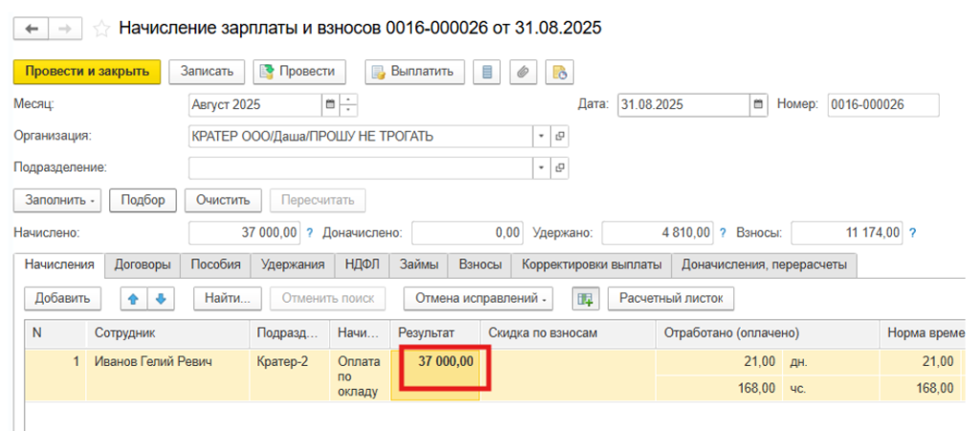Expand the Организация dropdown list
Viewport: 980px width, 431px height.
542,136
